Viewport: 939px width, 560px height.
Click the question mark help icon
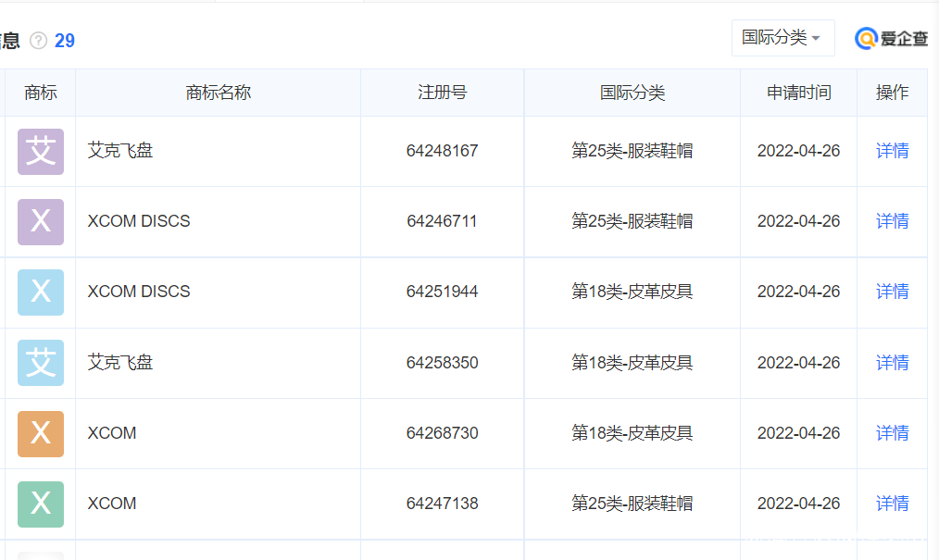click(38, 41)
